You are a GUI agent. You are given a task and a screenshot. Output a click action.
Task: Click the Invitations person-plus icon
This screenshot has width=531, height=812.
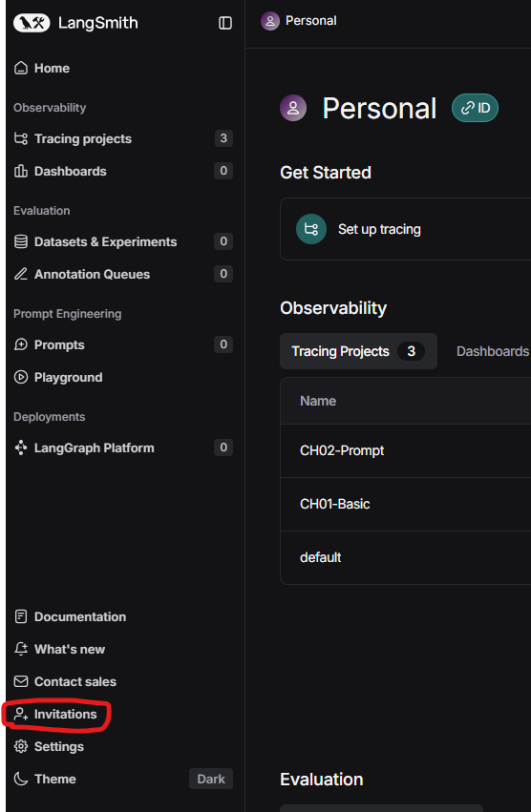point(21,714)
